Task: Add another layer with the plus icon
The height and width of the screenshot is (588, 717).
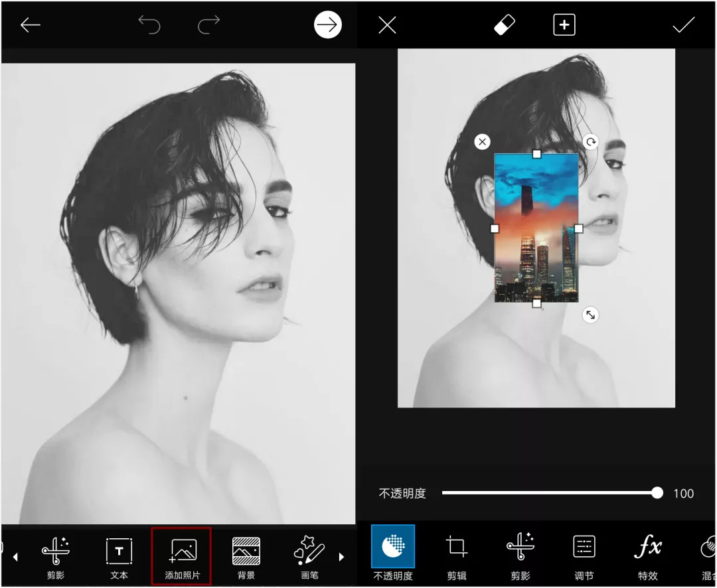Action: 564,25
